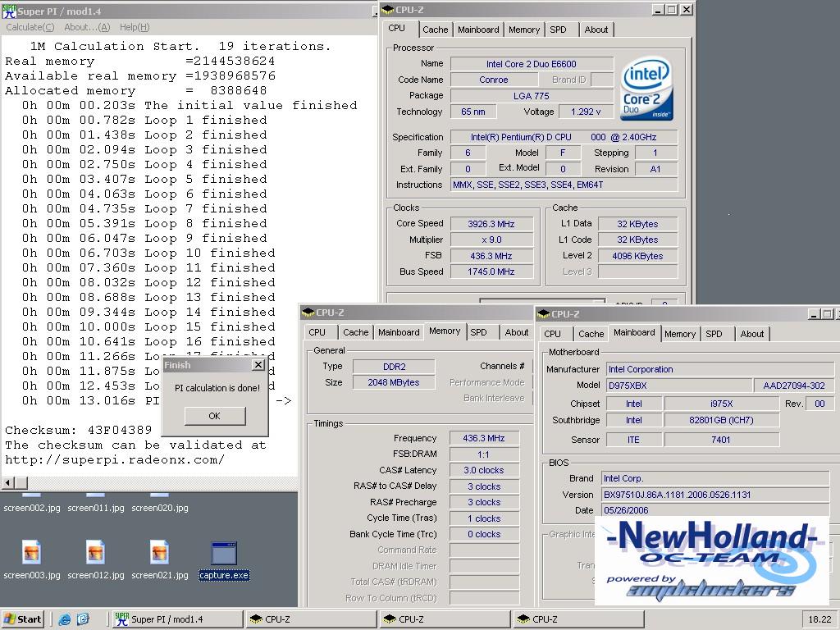Open the About tab in the Memory CPU-Z window

[517, 333]
